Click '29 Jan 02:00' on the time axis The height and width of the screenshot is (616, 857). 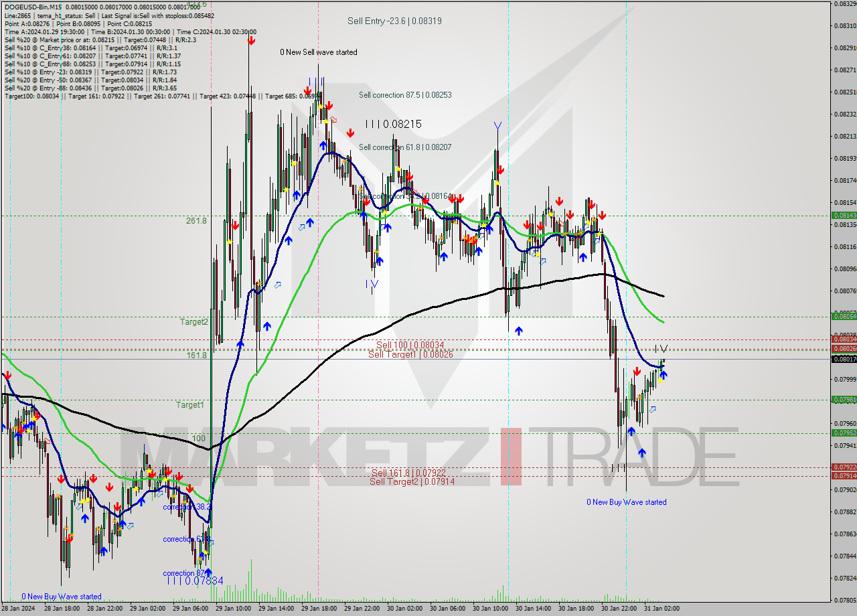[147, 609]
